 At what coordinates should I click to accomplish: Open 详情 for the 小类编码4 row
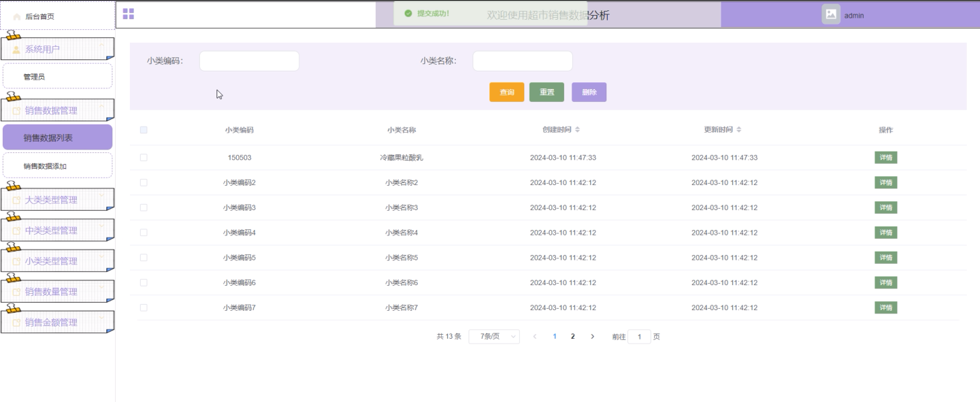(886, 233)
